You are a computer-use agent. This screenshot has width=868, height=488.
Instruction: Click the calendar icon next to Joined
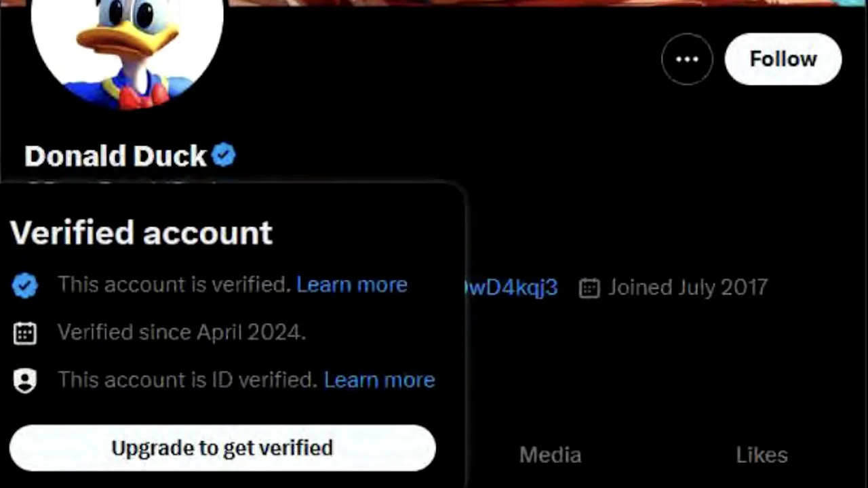(589, 288)
